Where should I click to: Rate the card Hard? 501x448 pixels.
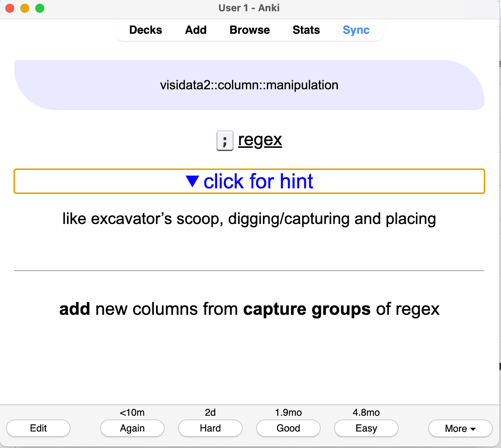coord(210,428)
